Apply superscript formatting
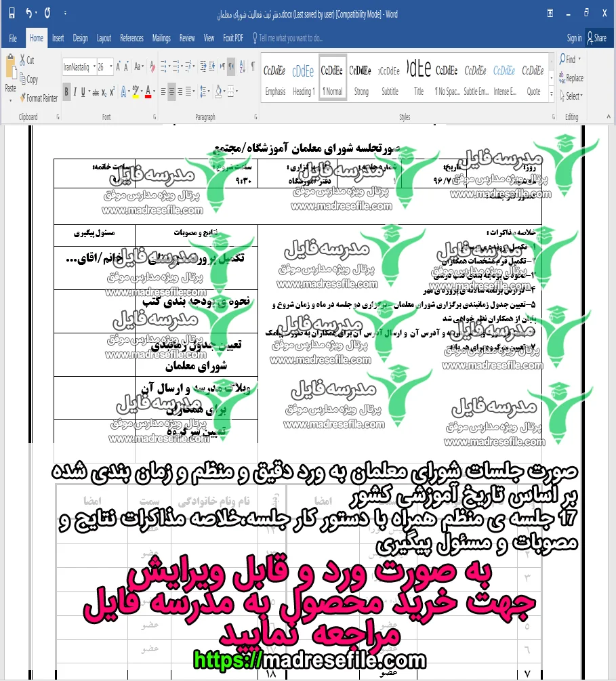Screen dimensions: 616x681 click(112, 91)
